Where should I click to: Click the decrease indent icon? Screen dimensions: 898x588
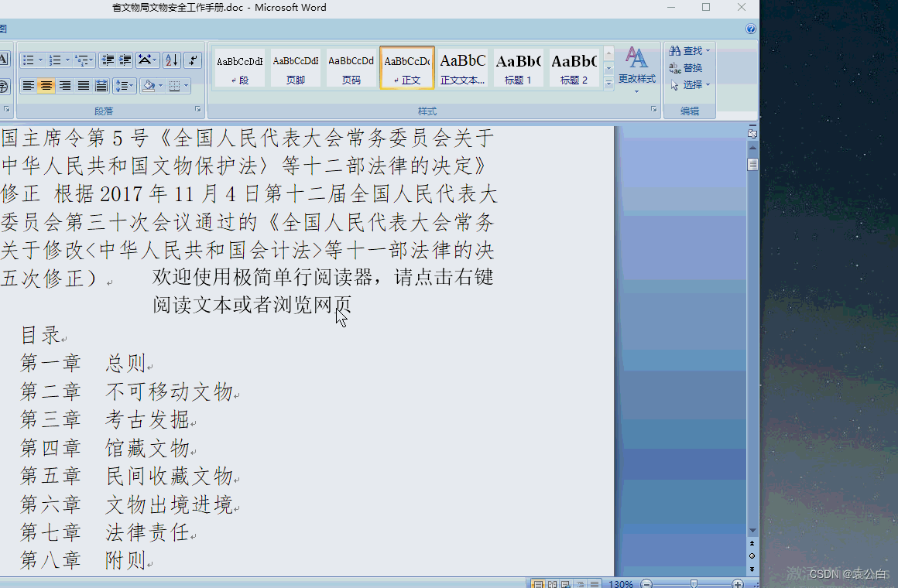point(107,60)
